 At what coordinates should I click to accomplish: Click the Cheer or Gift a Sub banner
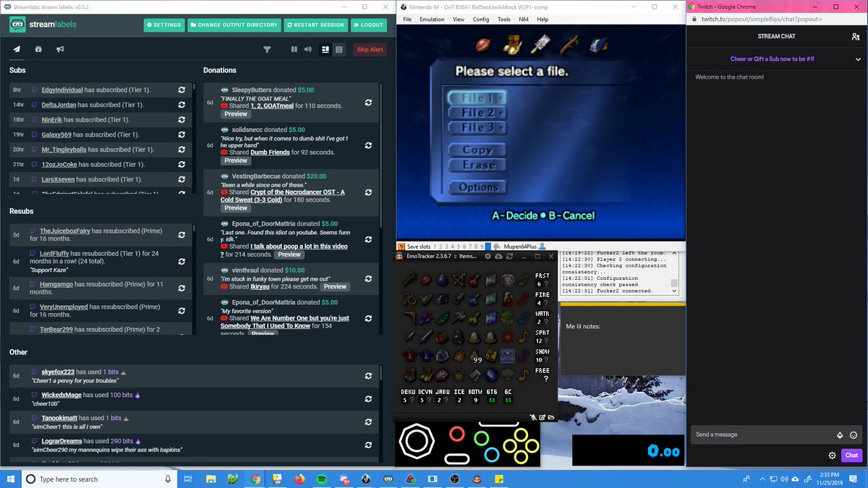pos(772,59)
